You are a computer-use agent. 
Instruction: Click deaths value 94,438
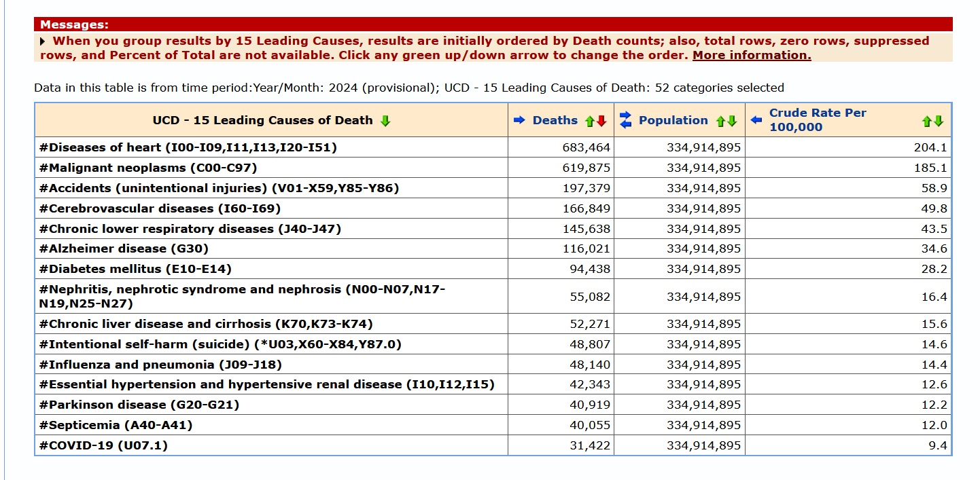[x=590, y=269]
